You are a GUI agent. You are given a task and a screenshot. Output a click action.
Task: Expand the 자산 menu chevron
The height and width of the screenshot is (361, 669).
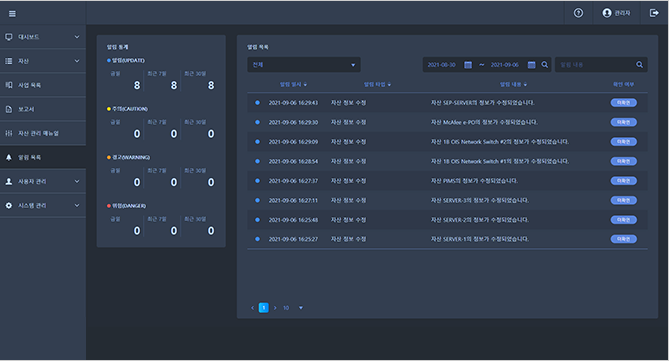[77, 61]
